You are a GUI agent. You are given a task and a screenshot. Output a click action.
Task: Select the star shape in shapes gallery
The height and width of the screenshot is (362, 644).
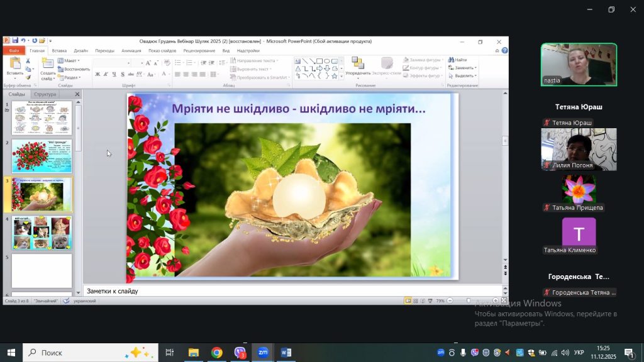[x=335, y=75]
